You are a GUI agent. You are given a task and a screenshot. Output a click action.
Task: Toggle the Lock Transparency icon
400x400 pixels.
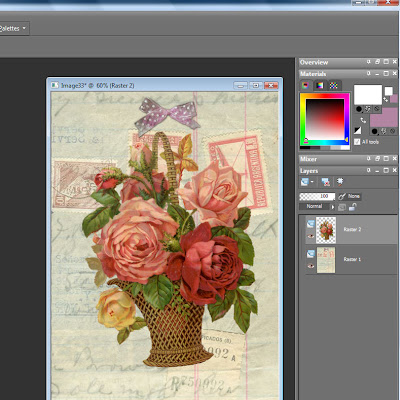click(x=353, y=207)
